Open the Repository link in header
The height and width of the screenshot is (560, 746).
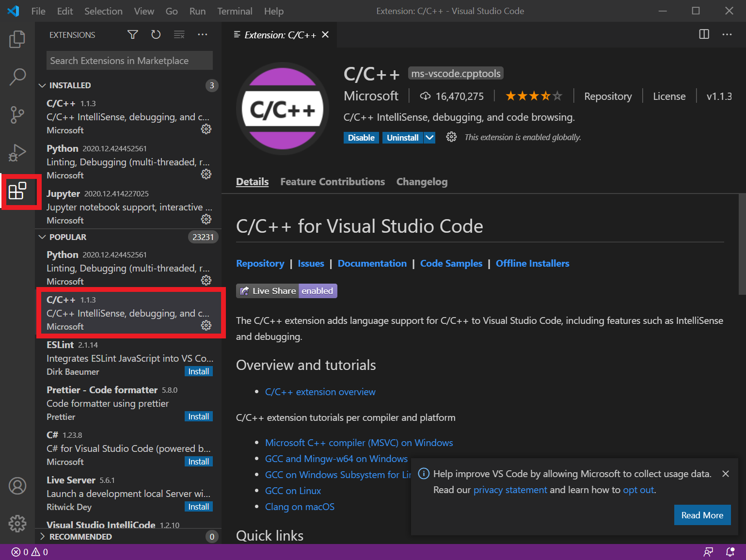(x=608, y=96)
